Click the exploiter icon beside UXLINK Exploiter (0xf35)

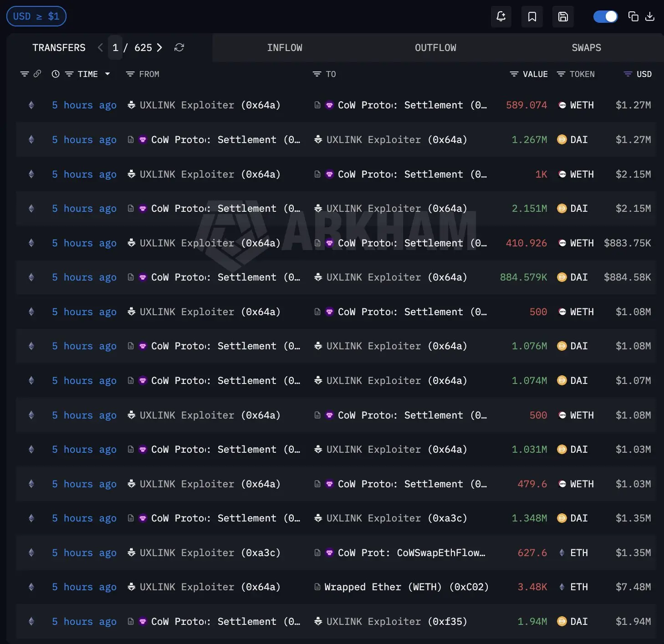click(318, 621)
